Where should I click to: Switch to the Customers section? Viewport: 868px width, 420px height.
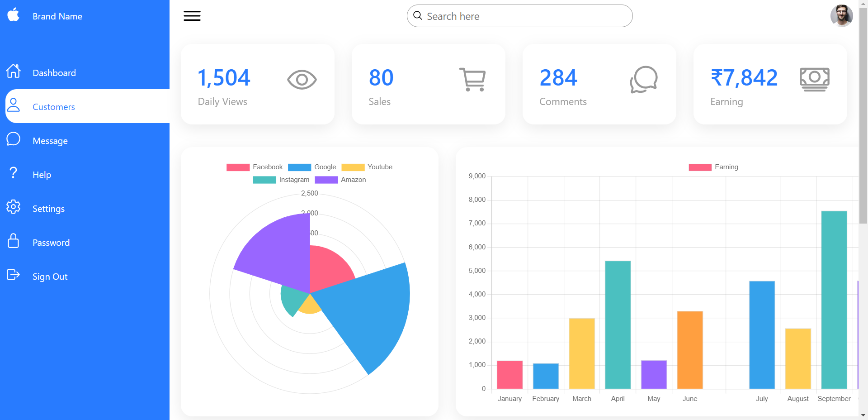(53, 107)
